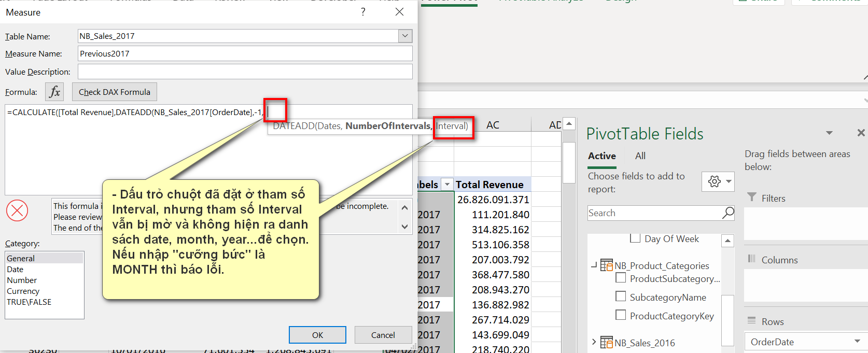Open the Row Labels filter dropdown button

pyautogui.click(x=447, y=185)
